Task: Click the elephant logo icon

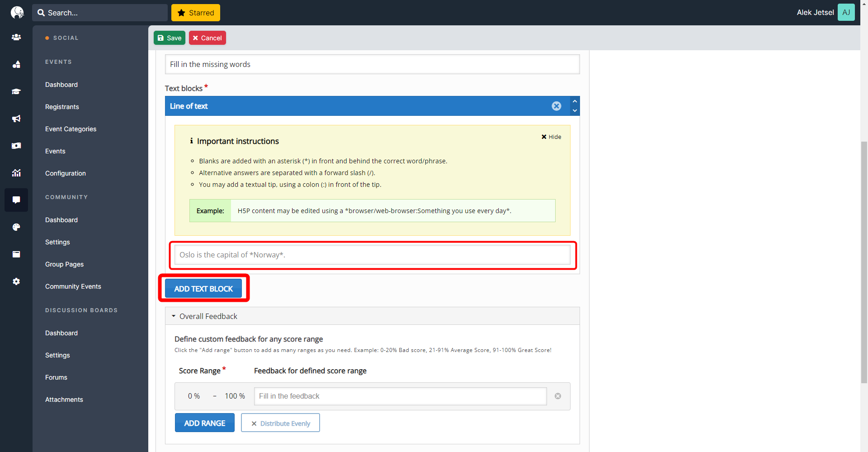Action: pyautogui.click(x=17, y=12)
